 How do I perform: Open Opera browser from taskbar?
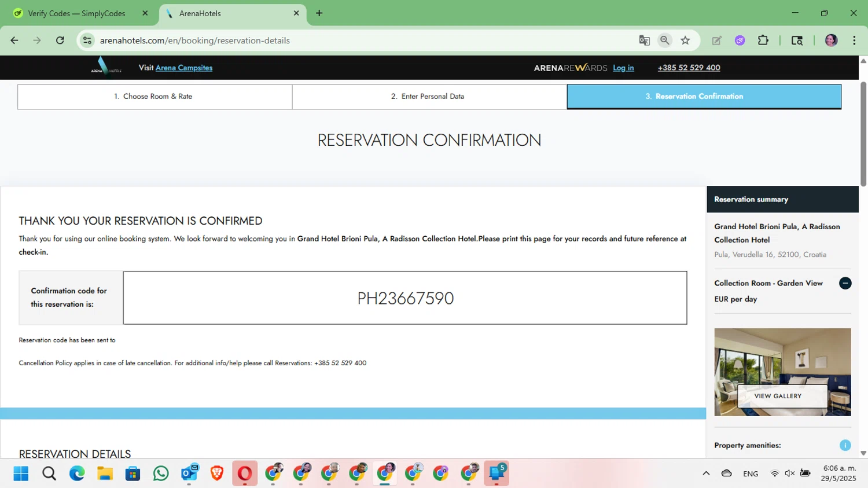point(245,474)
